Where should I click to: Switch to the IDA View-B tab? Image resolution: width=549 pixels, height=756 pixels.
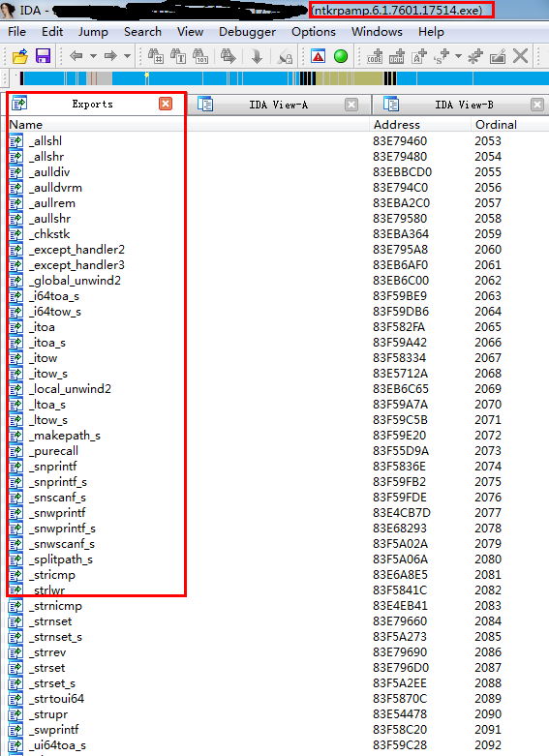click(x=464, y=105)
